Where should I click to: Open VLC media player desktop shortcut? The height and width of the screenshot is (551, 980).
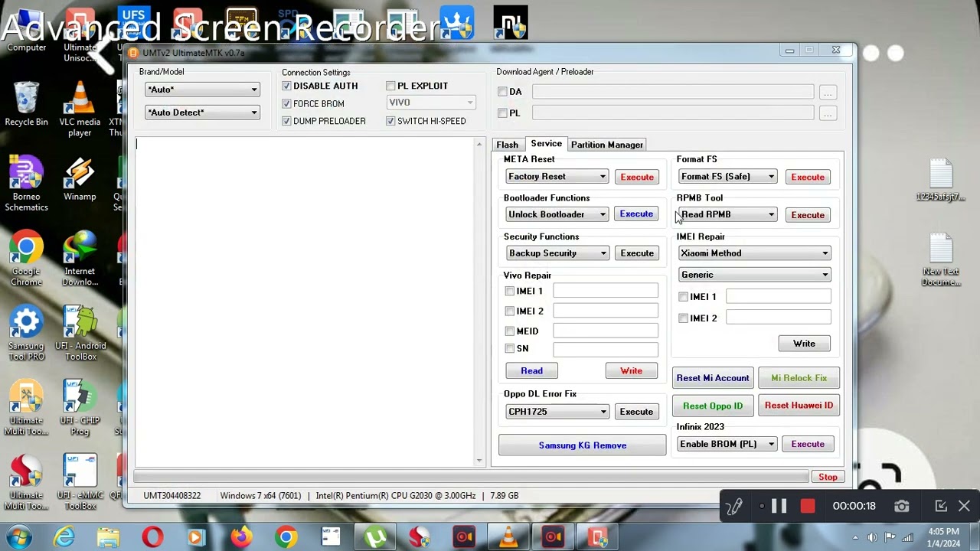pos(80,109)
